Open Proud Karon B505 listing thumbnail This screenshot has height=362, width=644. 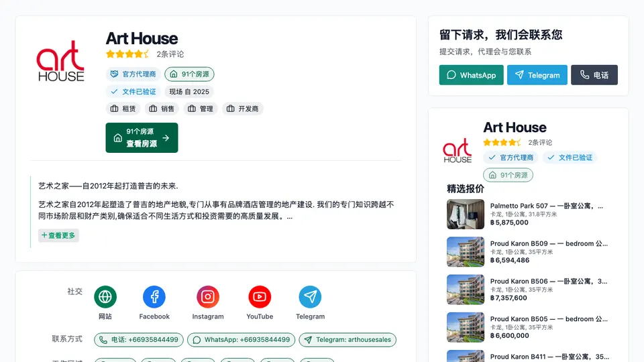(x=466, y=328)
